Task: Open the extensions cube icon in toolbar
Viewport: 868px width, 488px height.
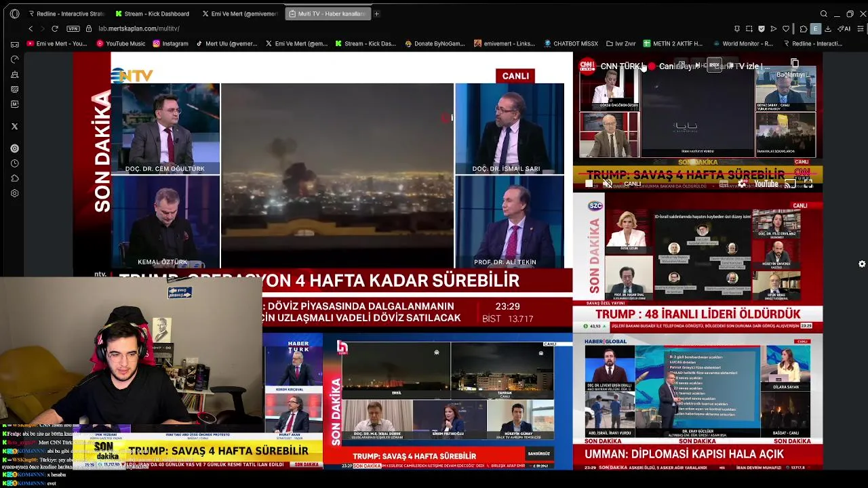Action: [x=804, y=28]
